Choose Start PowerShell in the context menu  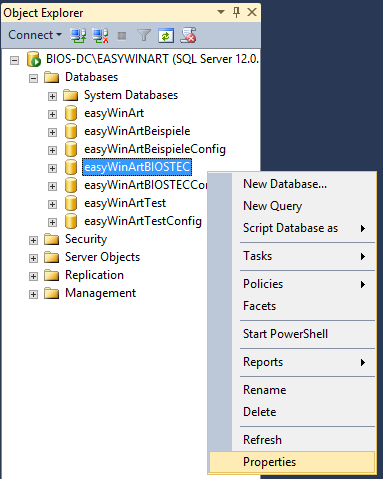292,334
